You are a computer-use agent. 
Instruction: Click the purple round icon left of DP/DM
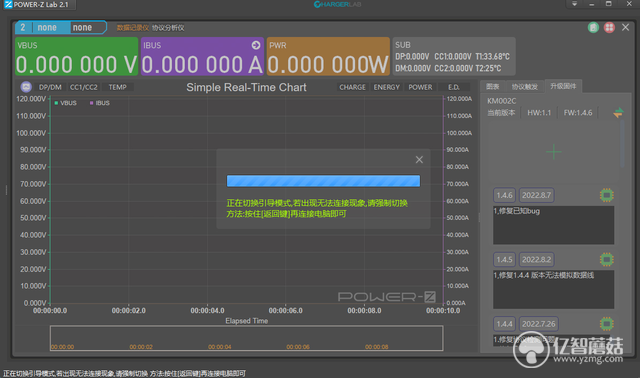tap(26, 87)
